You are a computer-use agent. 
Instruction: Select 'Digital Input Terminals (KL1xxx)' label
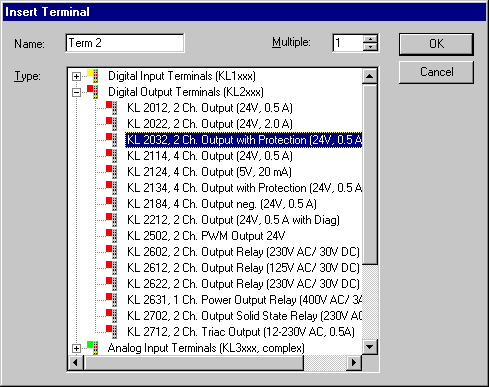tap(182, 76)
